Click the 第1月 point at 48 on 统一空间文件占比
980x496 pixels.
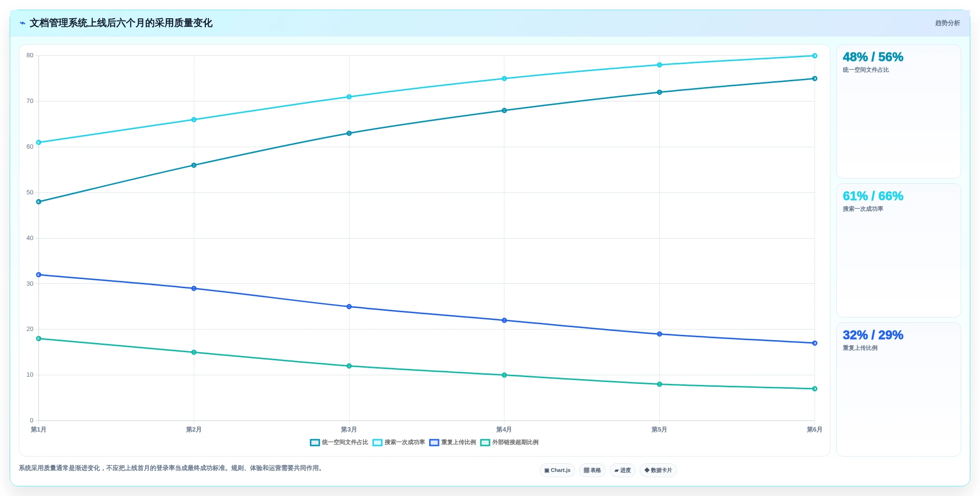click(x=39, y=202)
